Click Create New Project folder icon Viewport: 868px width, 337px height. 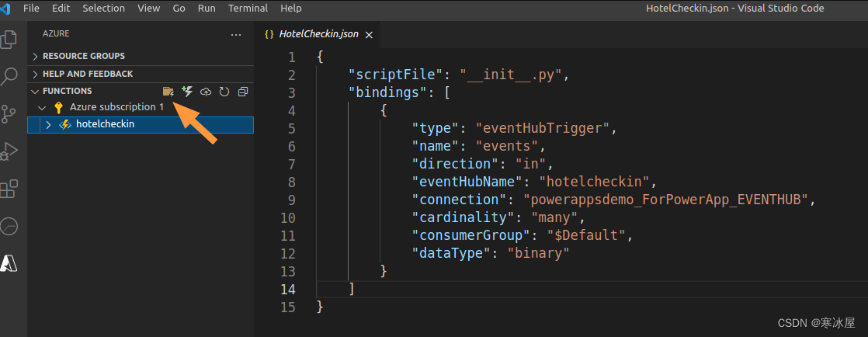tap(168, 92)
